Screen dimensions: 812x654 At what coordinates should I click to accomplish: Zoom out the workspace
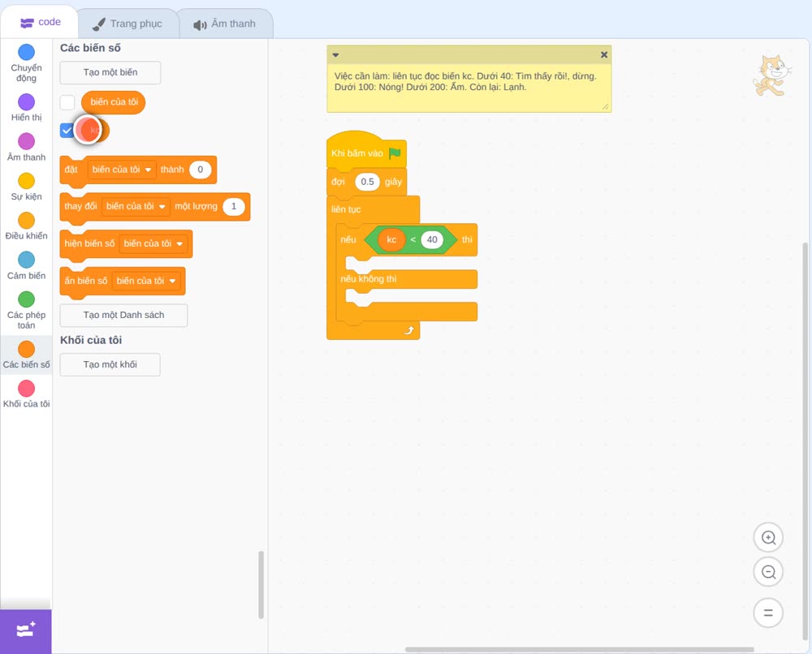tap(768, 572)
